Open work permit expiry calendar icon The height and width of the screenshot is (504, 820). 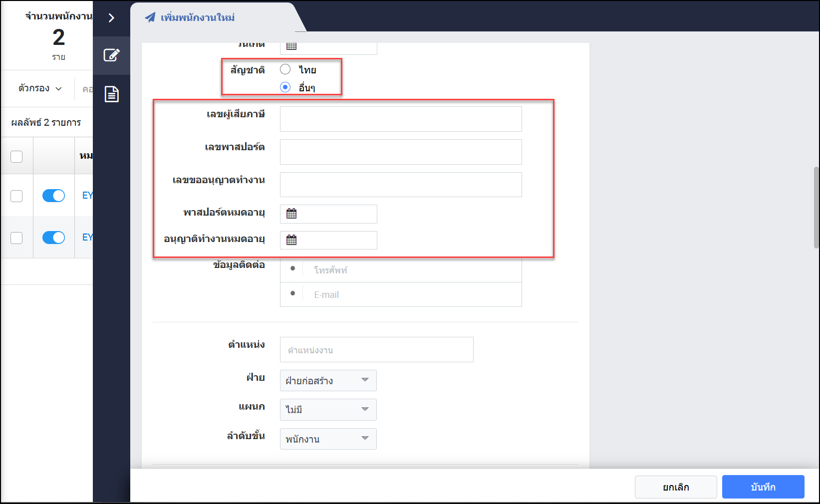(291, 240)
